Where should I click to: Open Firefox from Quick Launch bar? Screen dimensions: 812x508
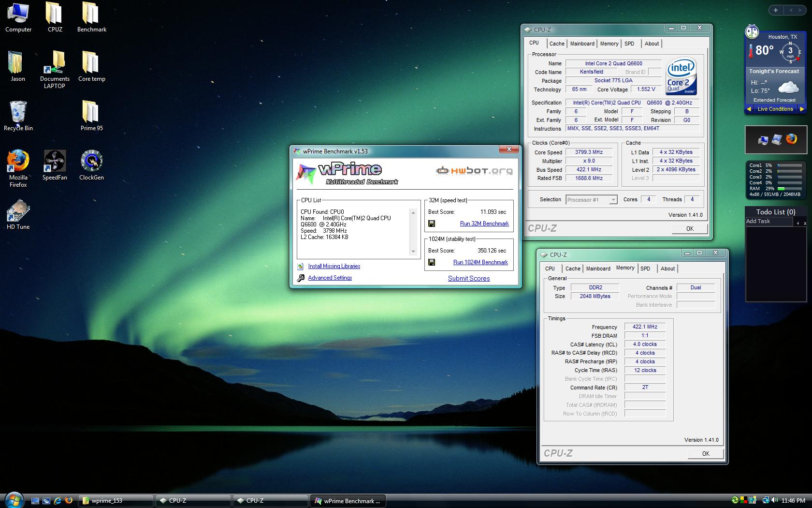tap(69, 501)
